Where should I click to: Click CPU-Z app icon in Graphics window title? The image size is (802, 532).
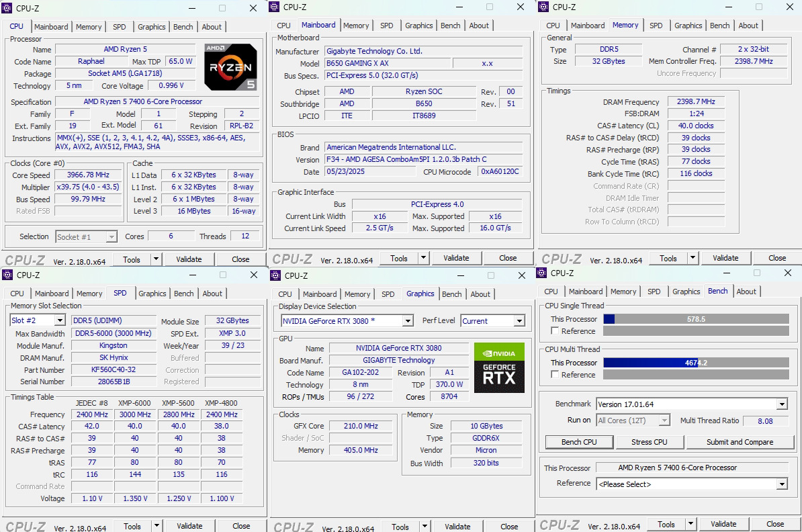pyautogui.click(x=275, y=275)
